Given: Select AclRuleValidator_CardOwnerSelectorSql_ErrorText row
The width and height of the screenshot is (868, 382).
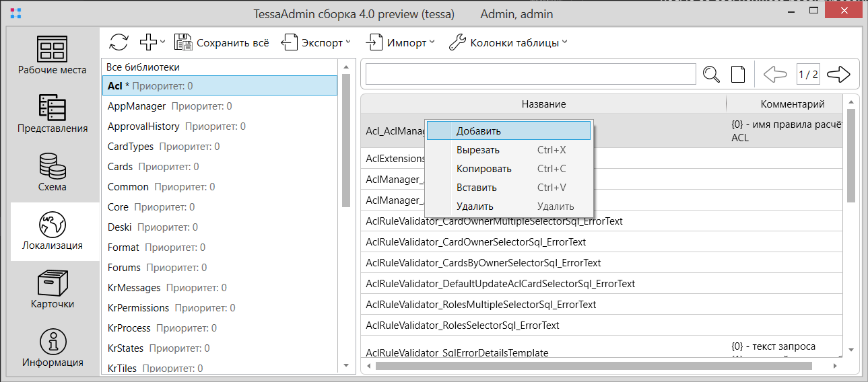Looking at the screenshot, I should pyautogui.click(x=602, y=242).
